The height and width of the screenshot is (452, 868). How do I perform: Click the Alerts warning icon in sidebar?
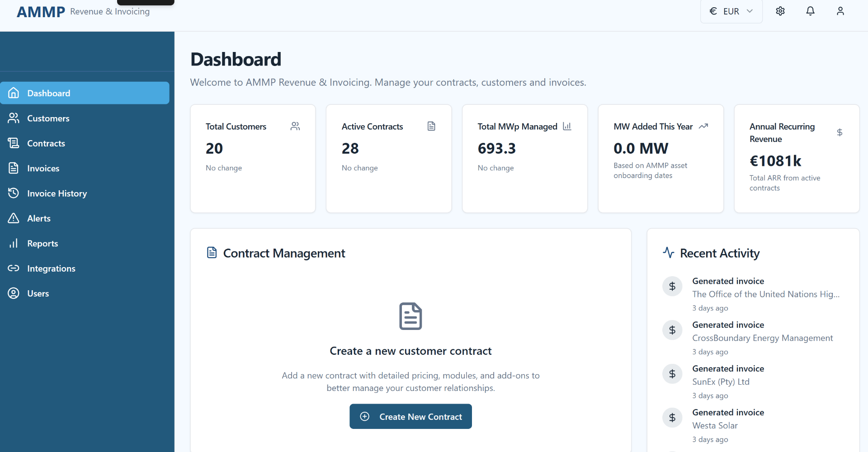(14, 218)
